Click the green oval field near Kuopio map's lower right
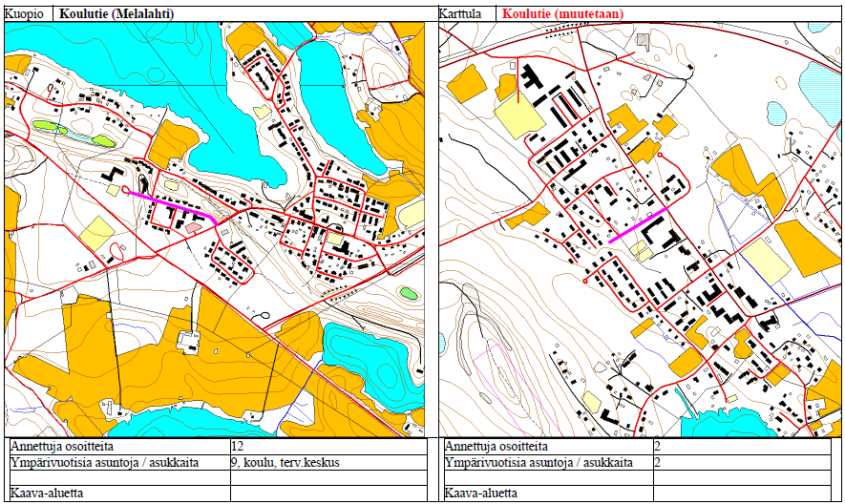This screenshot has height=504, width=845. click(x=409, y=293)
